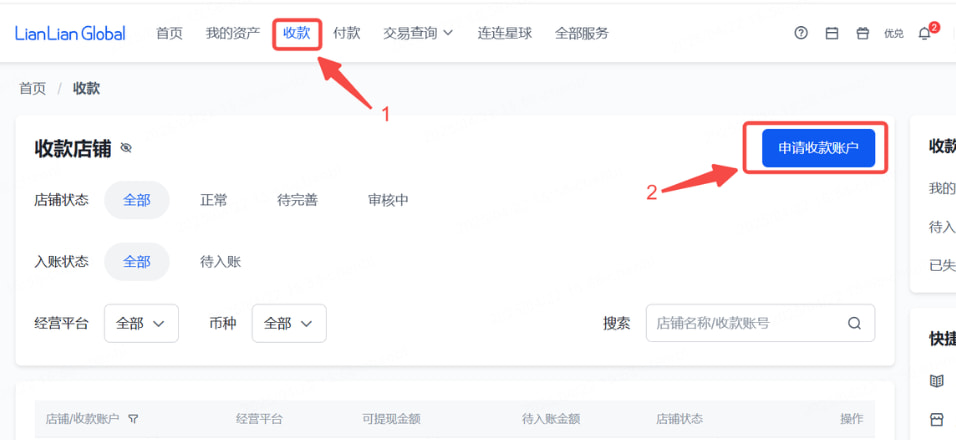Click the 可提现金额 column header
This screenshot has height=440, width=956.
pyautogui.click(x=391, y=419)
